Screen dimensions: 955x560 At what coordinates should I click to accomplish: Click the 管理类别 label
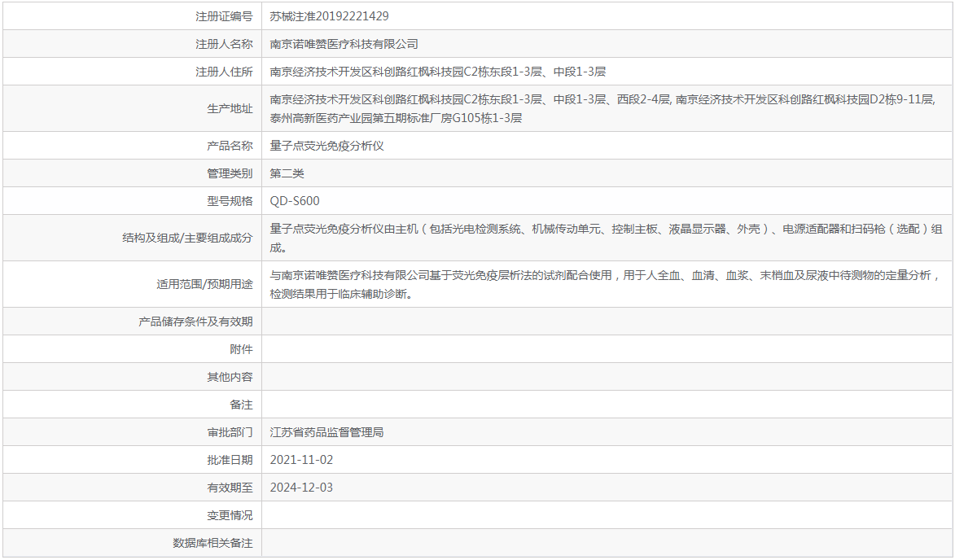(x=230, y=173)
